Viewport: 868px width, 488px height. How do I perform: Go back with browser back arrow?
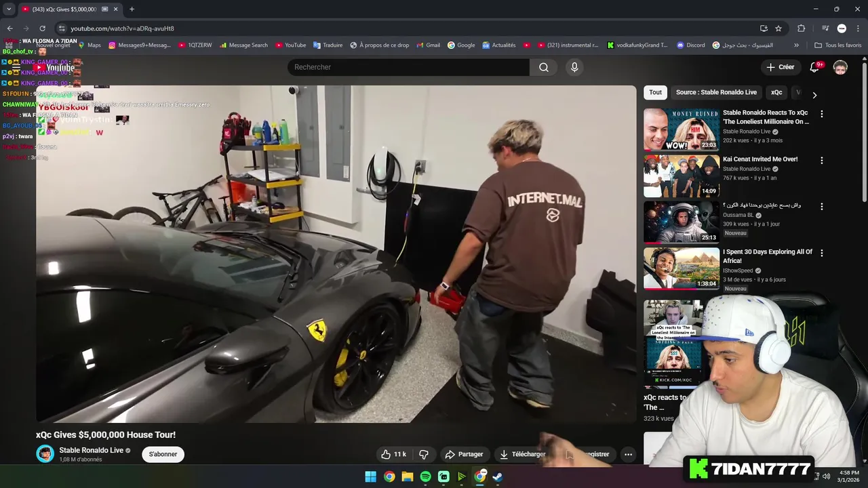pyautogui.click(x=9, y=28)
